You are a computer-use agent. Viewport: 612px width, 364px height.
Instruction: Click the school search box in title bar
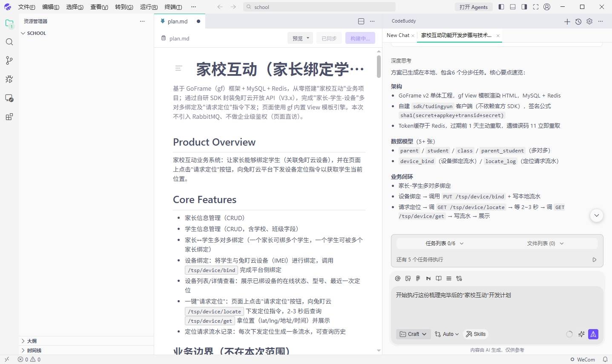click(319, 7)
